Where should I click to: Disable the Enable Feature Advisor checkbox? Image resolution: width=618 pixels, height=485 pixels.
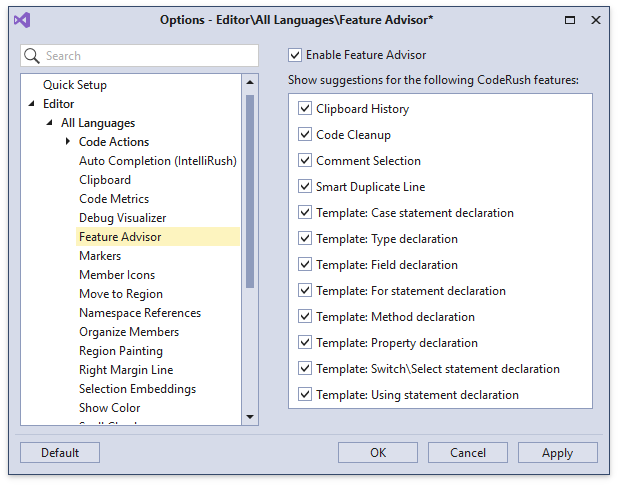pyautogui.click(x=295, y=56)
